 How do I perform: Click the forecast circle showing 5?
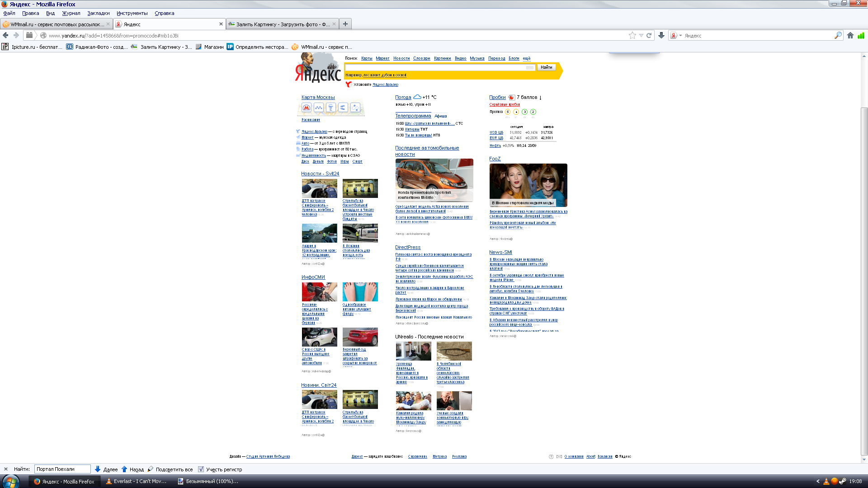[x=508, y=112]
